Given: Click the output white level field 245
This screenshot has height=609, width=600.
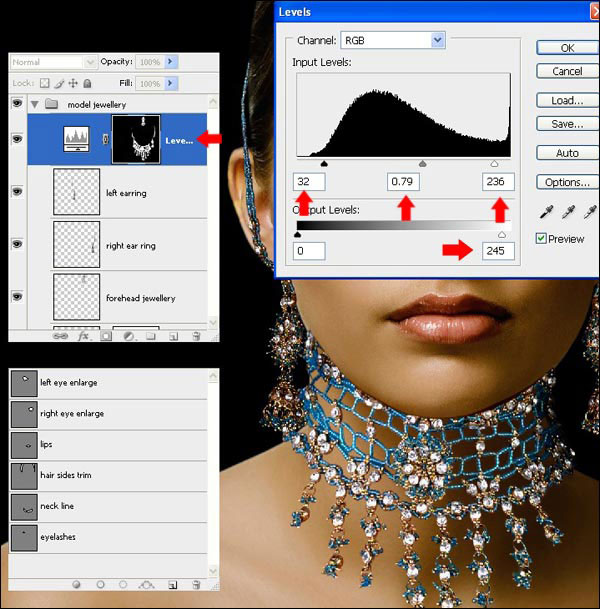Looking at the screenshot, I should click(497, 250).
